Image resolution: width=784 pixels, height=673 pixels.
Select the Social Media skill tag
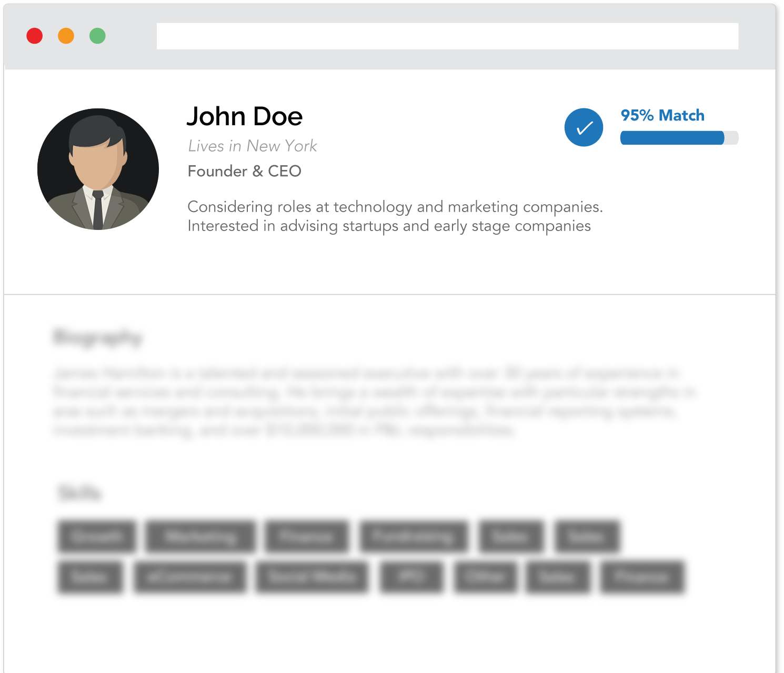[x=311, y=578]
